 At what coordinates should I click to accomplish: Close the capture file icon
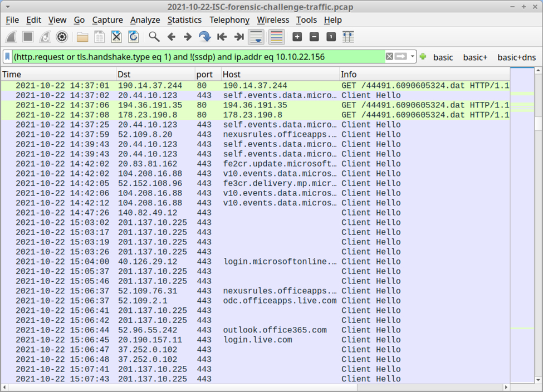point(116,37)
